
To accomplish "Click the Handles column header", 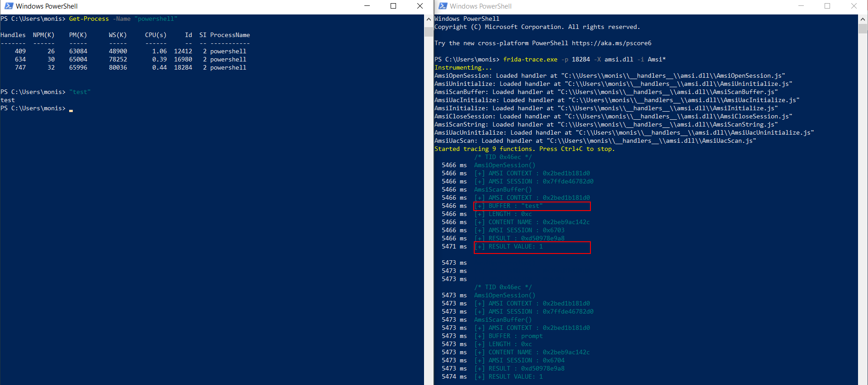I will point(13,35).
